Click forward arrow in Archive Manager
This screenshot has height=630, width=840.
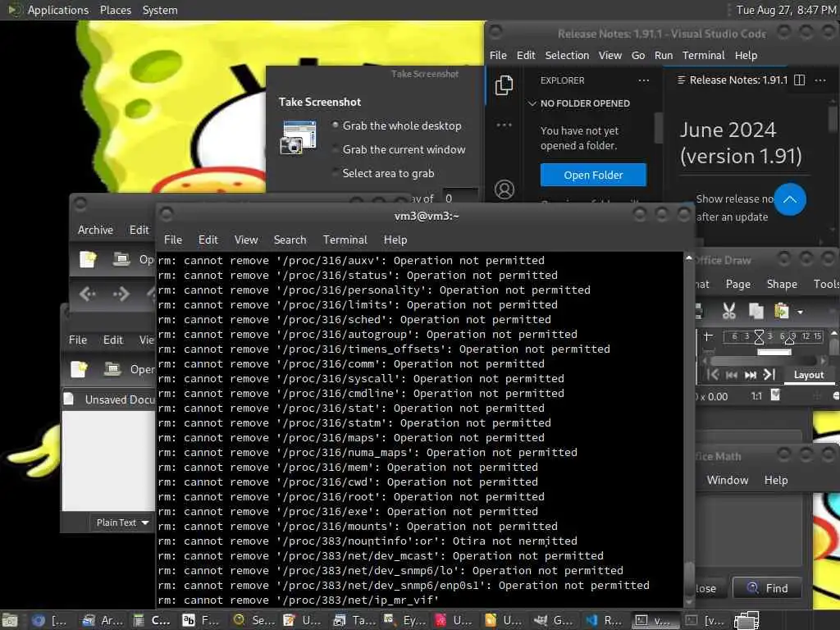tap(121, 294)
